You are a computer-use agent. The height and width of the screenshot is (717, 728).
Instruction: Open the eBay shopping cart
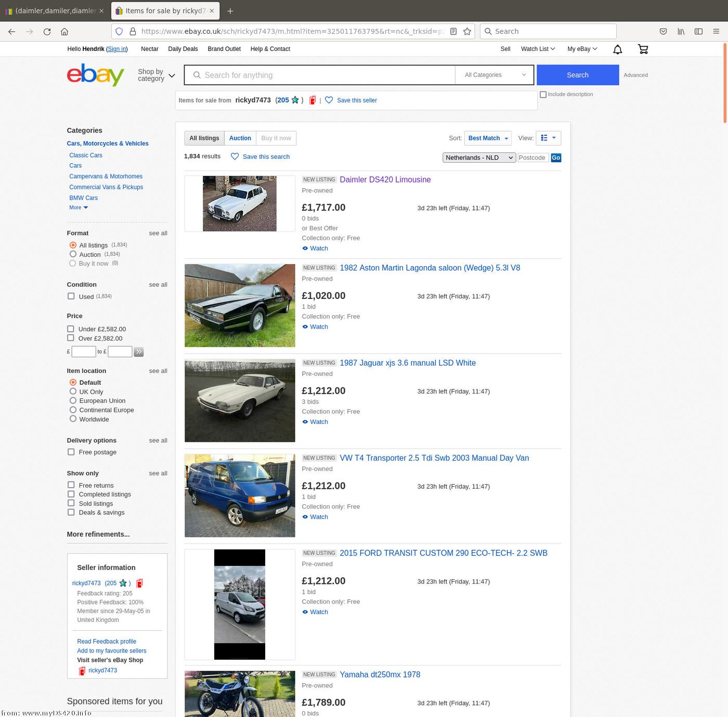coord(643,49)
